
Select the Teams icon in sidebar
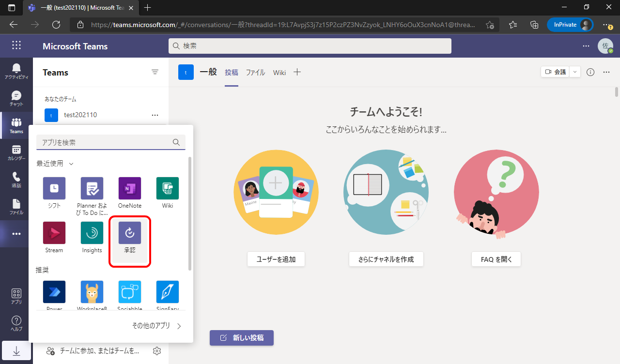point(16,125)
